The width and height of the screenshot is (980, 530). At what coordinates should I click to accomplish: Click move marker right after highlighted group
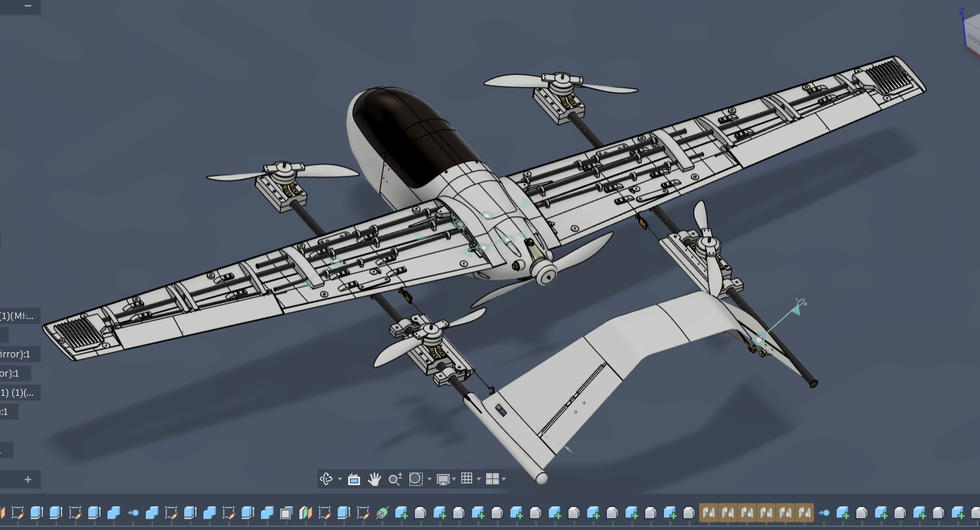click(824, 513)
